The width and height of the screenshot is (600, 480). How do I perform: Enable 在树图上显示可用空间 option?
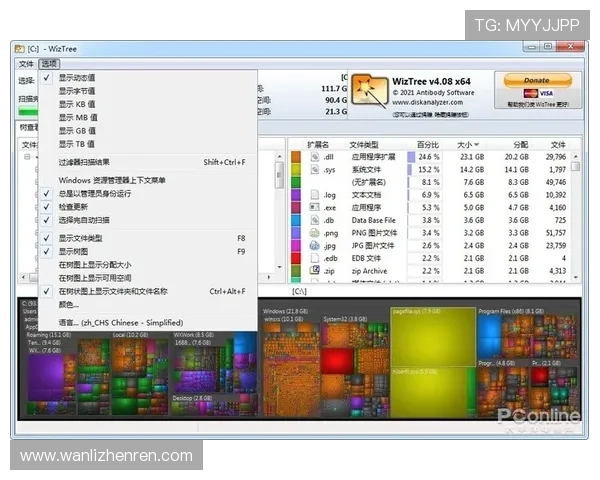pyautogui.click(x=148, y=278)
